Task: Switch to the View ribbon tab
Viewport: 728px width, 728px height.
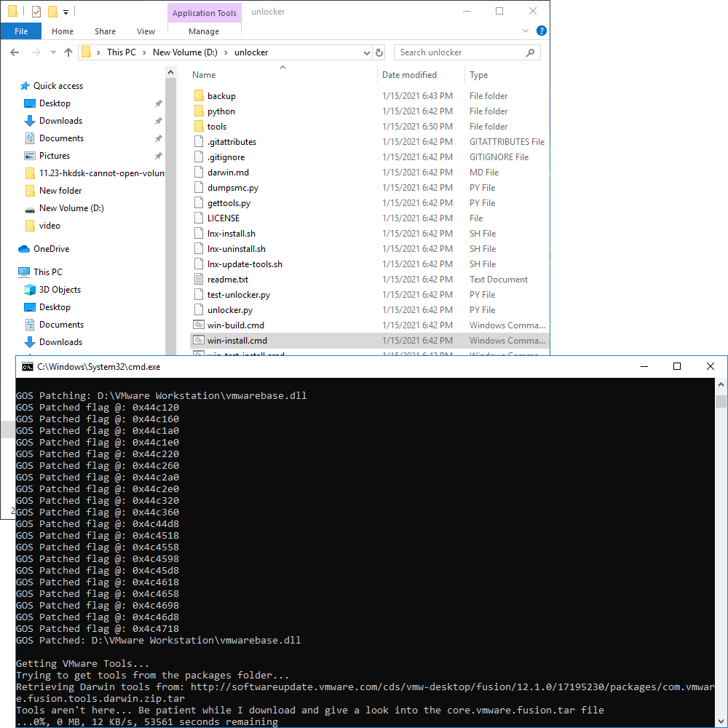Action: 146,31
